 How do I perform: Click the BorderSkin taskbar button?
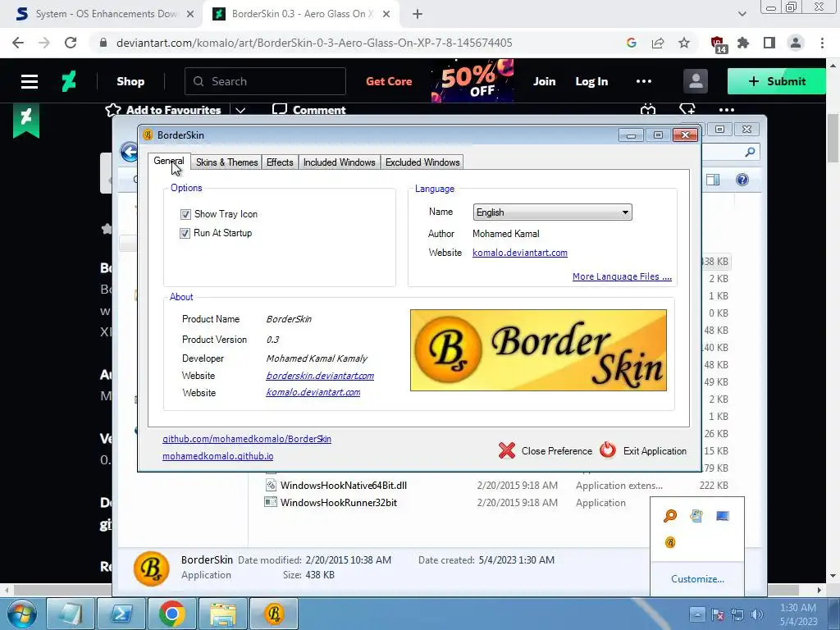click(274, 614)
